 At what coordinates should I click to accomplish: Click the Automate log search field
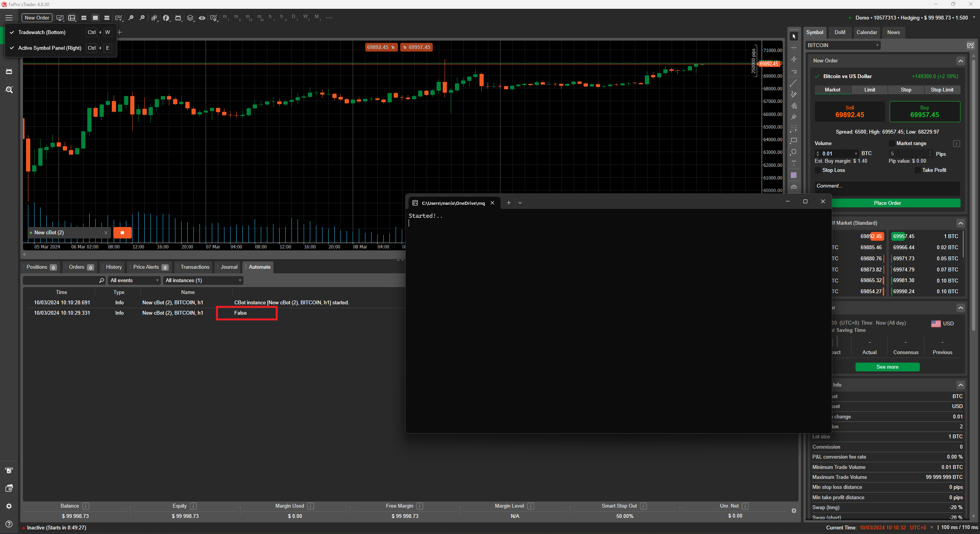(64, 280)
